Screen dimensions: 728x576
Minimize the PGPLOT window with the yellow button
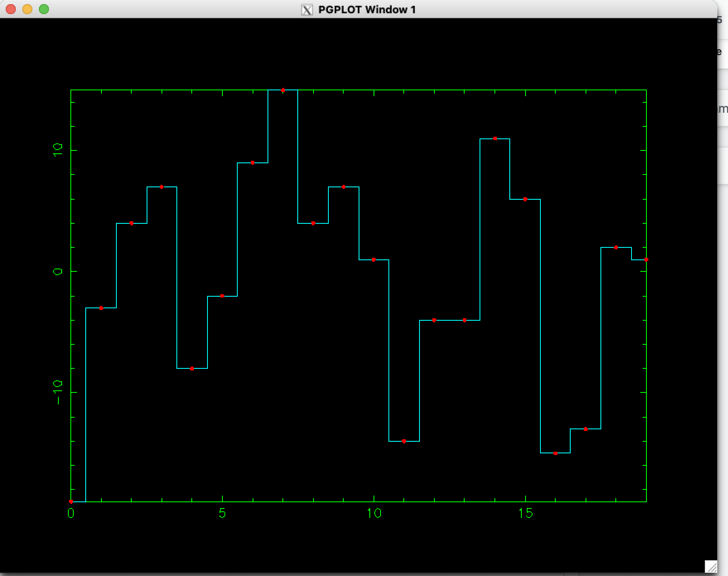(27, 9)
